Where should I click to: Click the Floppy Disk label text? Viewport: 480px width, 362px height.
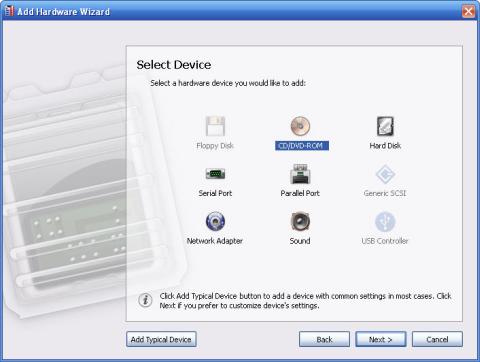[215, 146]
